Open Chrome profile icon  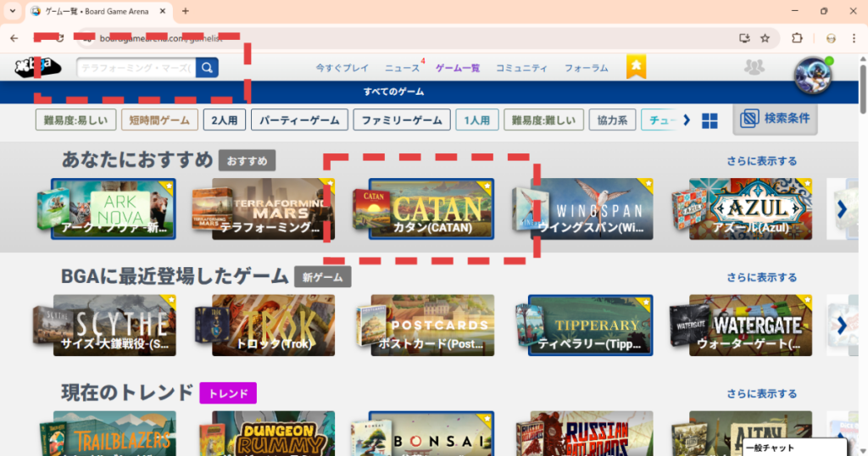tap(831, 38)
